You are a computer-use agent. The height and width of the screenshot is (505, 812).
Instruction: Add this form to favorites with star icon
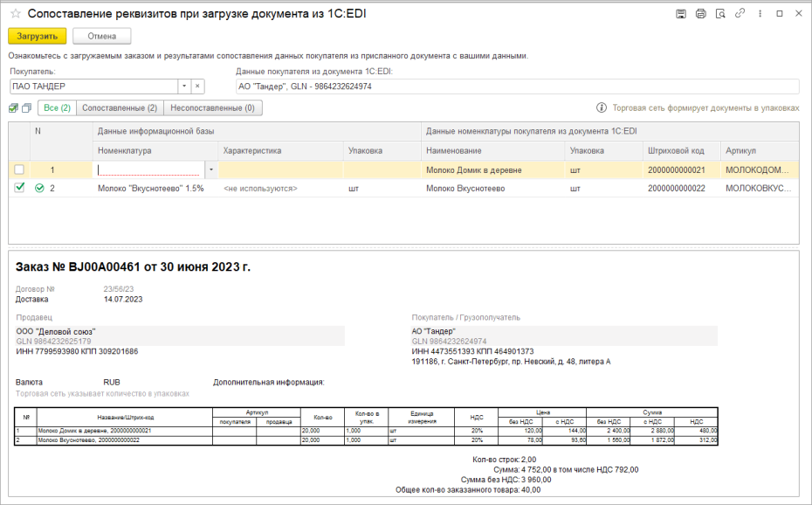click(x=16, y=14)
